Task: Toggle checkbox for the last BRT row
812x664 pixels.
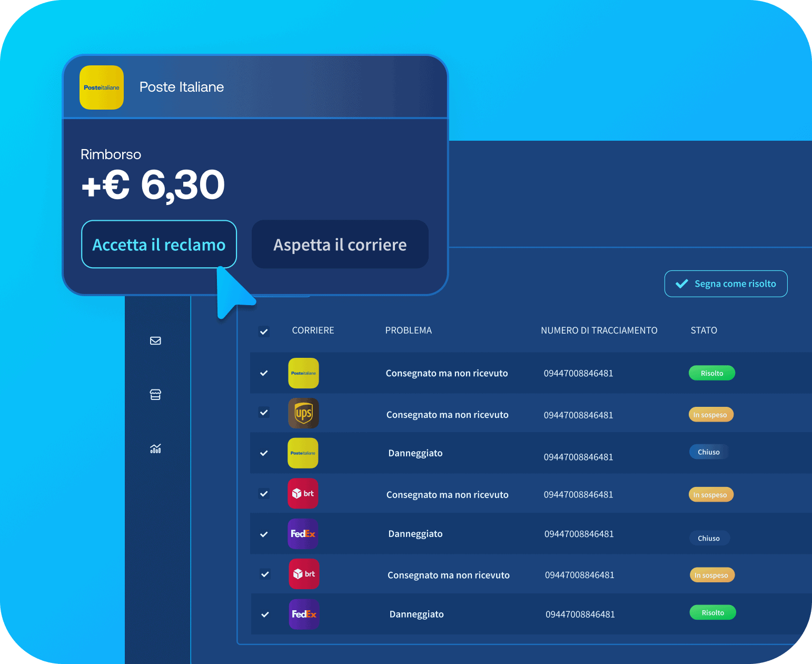Action: [x=265, y=574]
